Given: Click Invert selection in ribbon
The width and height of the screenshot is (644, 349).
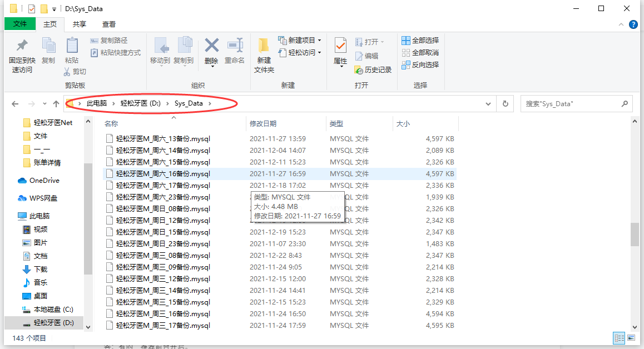Looking at the screenshot, I should pos(420,65).
